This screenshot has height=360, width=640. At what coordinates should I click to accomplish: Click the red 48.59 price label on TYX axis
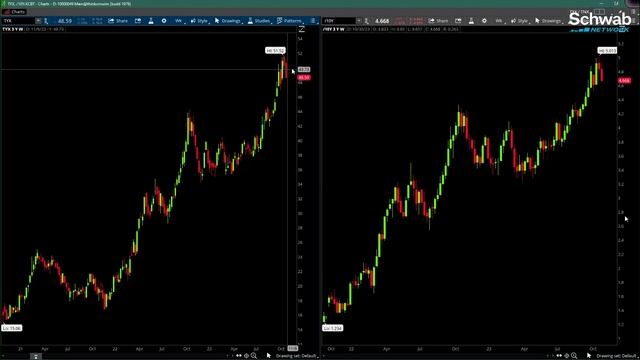[x=304, y=78]
